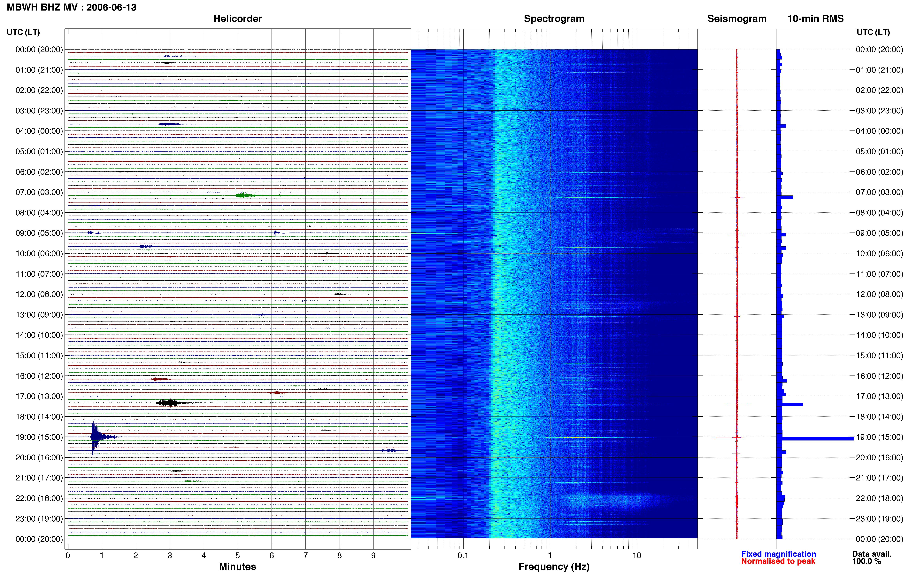
Task: Click the 'Fixed magnification' legend text
Action: [x=778, y=554]
